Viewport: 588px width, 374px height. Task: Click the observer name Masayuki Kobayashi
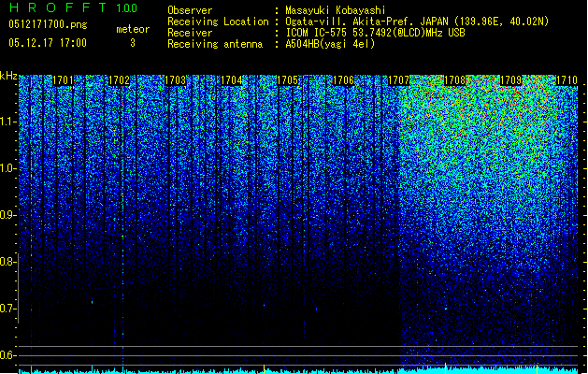[x=336, y=10]
